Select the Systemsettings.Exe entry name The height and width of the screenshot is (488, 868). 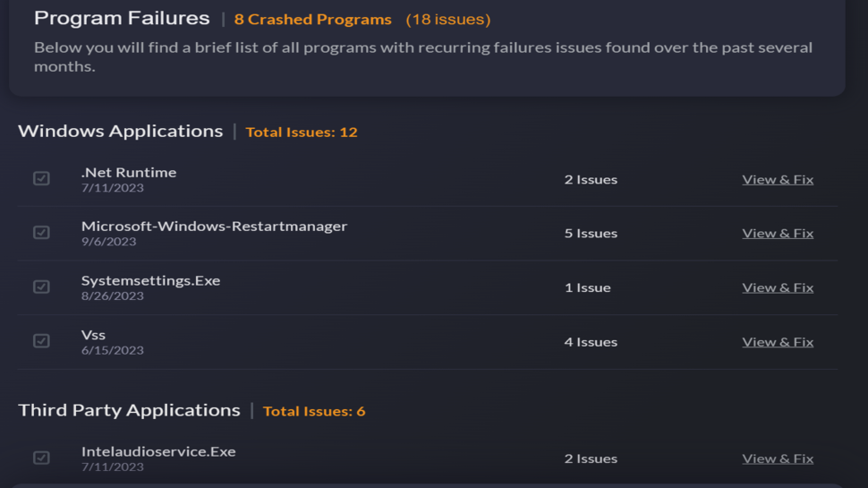click(x=150, y=280)
